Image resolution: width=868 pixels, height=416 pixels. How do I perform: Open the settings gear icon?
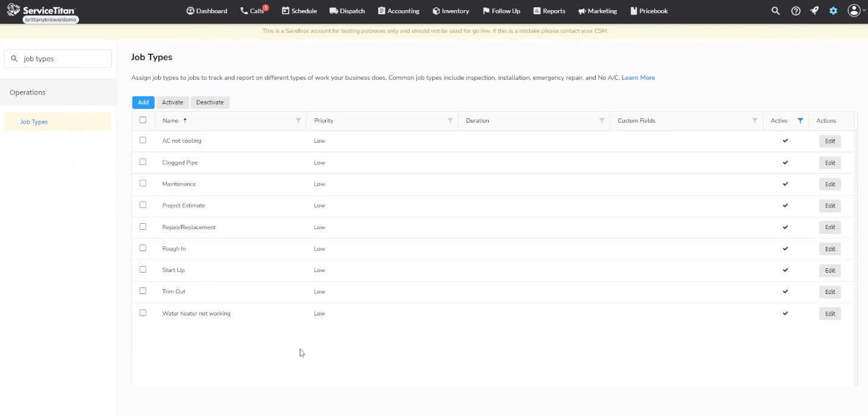[833, 11]
